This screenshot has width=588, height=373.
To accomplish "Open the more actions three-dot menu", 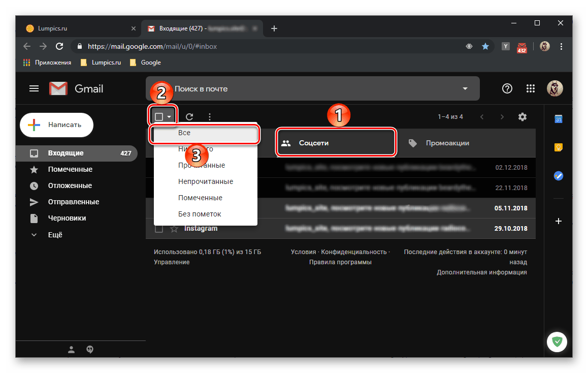I will click(209, 116).
